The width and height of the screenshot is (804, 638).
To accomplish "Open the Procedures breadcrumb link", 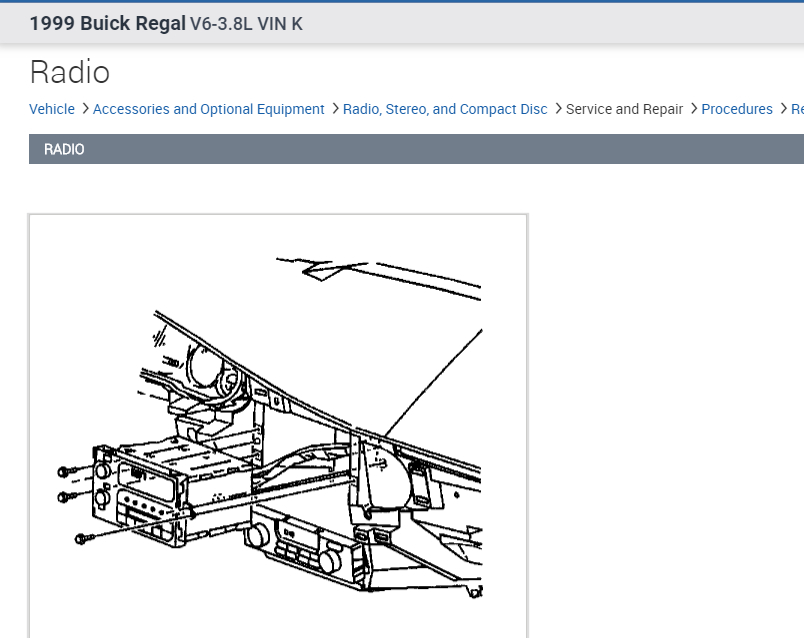I will tap(737, 109).
